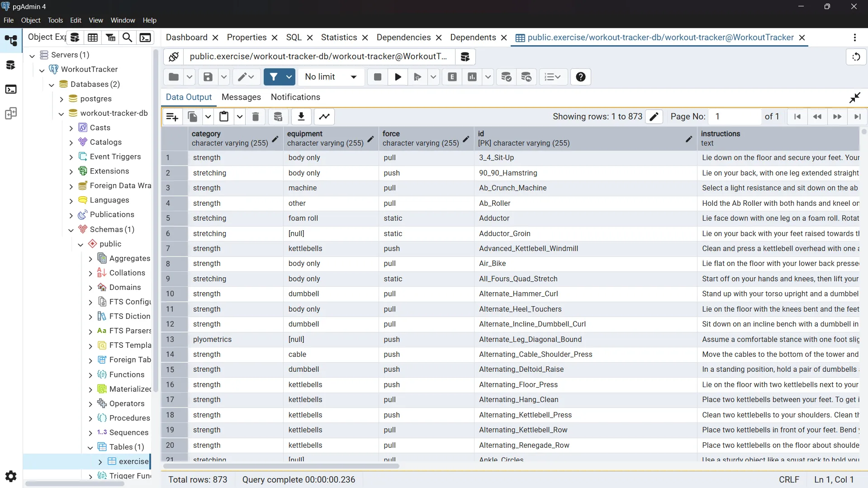
Task: Go to last page of results
Action: [x=857, y=117]
